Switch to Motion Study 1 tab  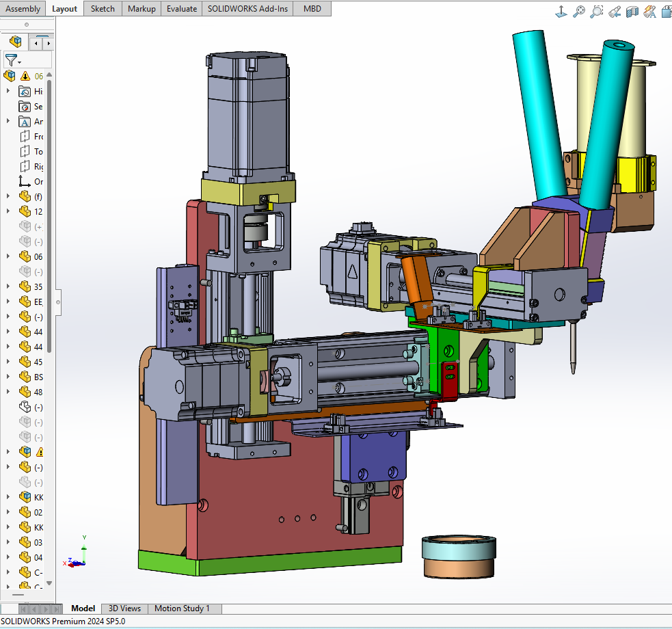[182, 608]
